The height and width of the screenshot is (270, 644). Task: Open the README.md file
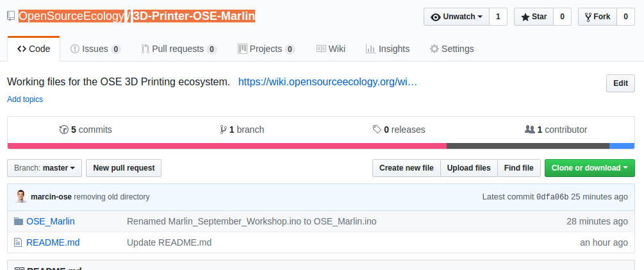(x=53, y=242)
